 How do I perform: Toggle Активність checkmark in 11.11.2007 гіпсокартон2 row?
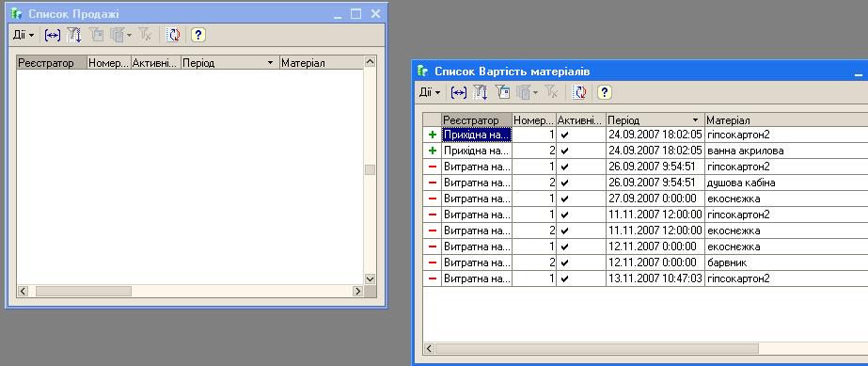[564, 215]
